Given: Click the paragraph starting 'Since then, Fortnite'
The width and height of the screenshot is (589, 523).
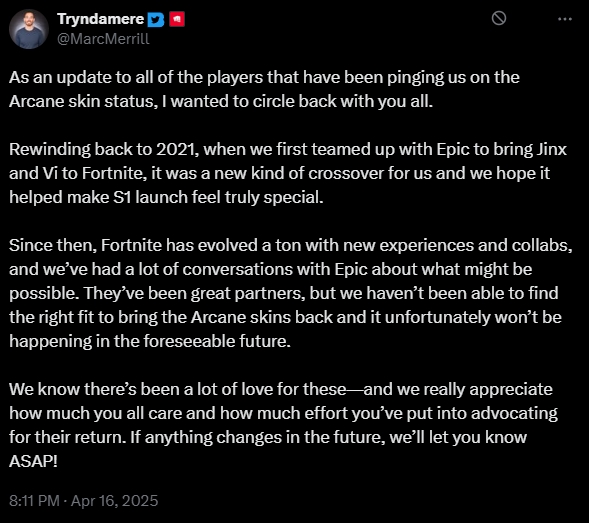Looking at the screenshot, I should point(291,293).
